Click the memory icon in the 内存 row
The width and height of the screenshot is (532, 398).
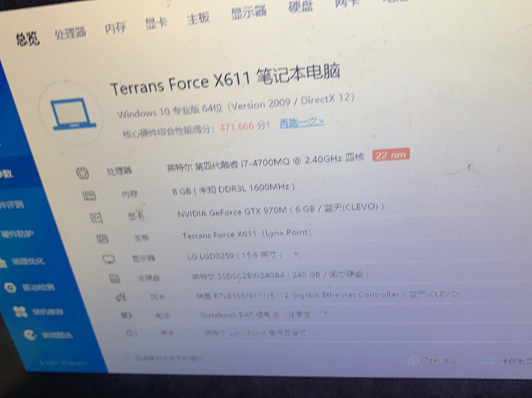click(x=90, y=196)
